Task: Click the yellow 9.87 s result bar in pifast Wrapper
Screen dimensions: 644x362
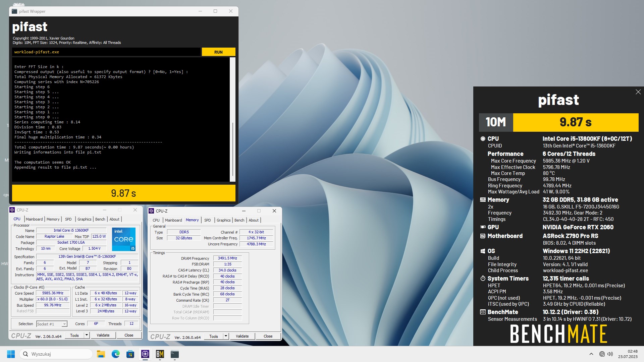Action: point(123,193)
